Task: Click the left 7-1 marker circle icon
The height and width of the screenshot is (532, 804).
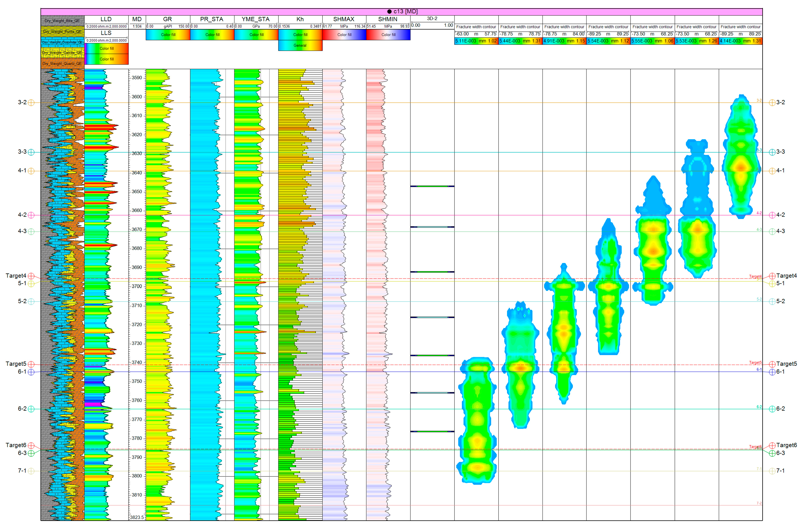Action: (31, 471)
